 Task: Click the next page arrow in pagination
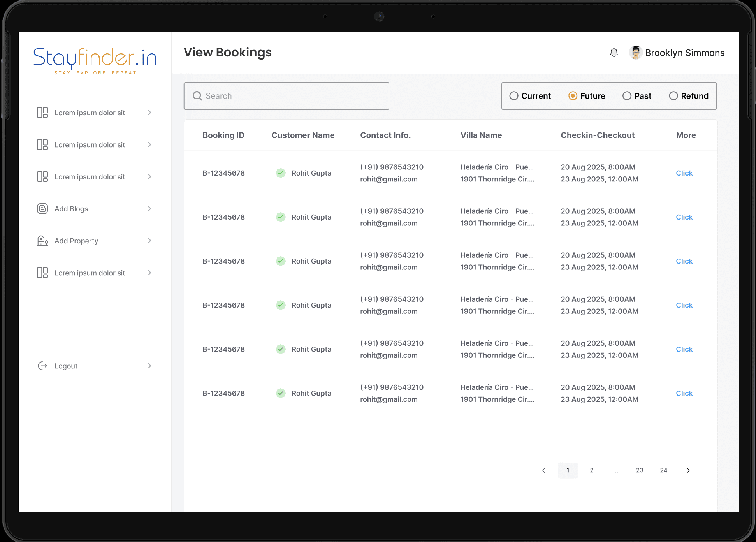coord(688,470)
